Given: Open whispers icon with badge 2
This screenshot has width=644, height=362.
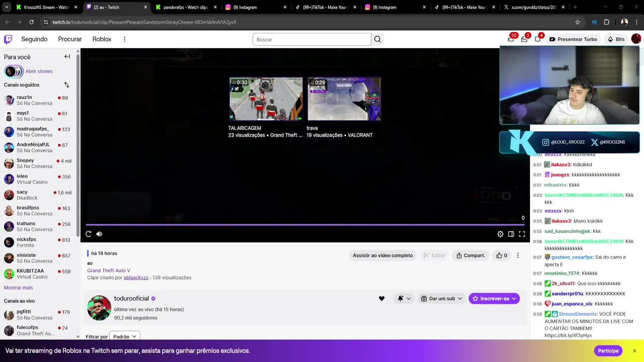Looking at the screenshot, I should tap(524, 39).
